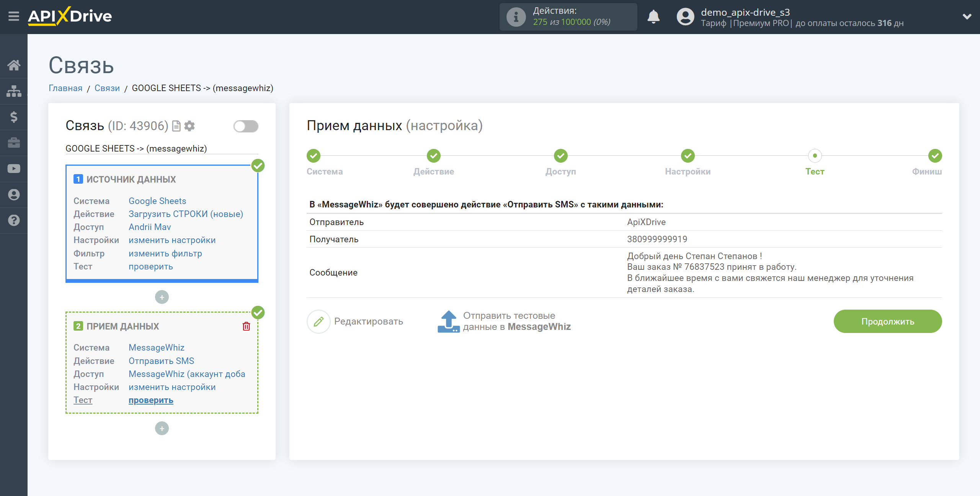Click actions counter 275 из 100'000
Image resolution: width=980 pixels, height=496 pixels.
tap(572, 22)
